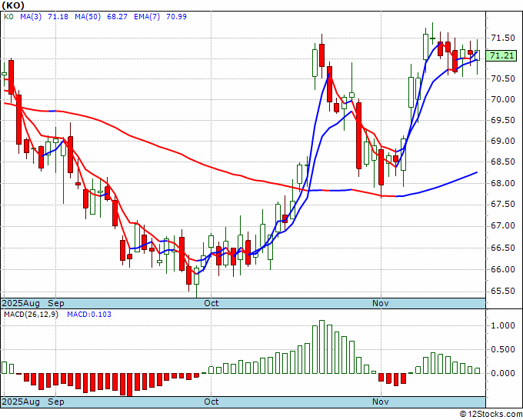The height and width of the screenshot is (420, 523).
Task: Click Sep on the price chart timeline
Action: [x=56, y=303]
